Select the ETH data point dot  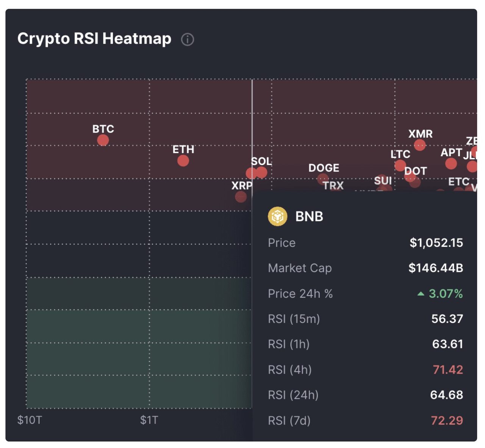183,161
